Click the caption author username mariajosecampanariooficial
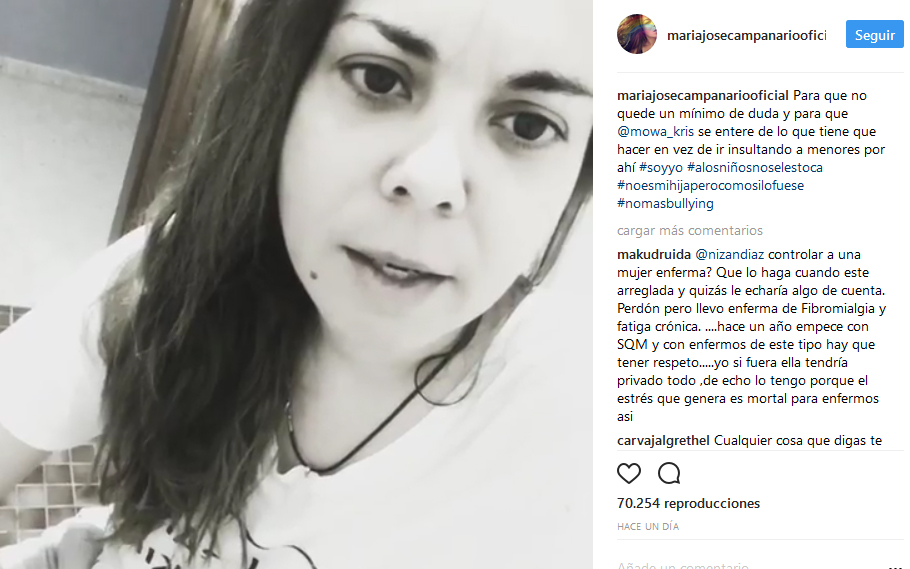Screen dimensions: 910x569 702,96
